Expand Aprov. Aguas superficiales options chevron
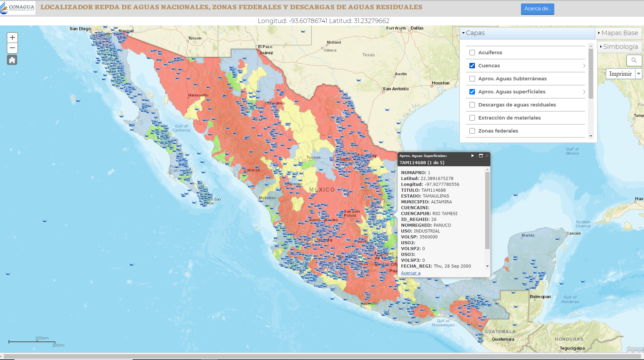 coord(584,92)
